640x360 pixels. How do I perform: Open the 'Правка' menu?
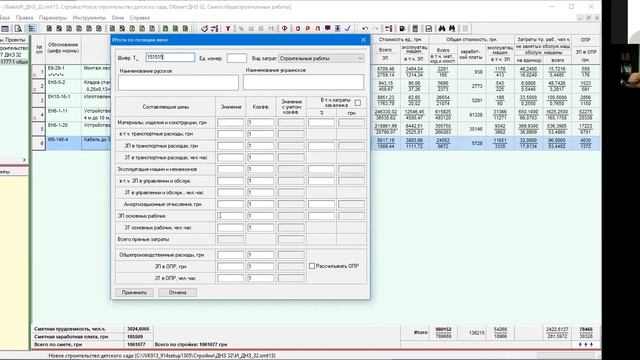coord(24,18)
